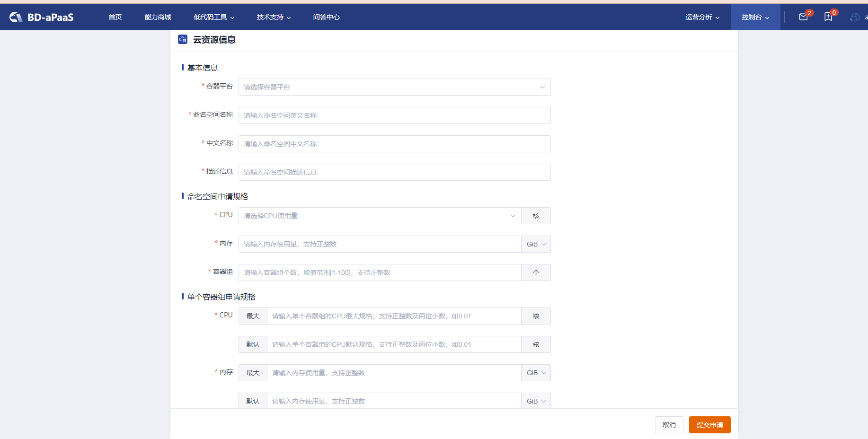
Task: Open the 控制台 menu
Action: (755, 17)
